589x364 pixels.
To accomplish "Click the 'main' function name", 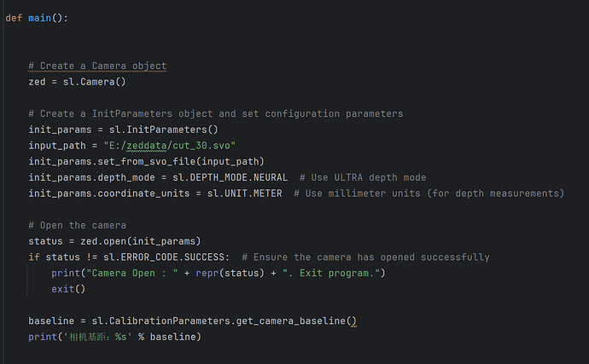I will pos(40,18).
